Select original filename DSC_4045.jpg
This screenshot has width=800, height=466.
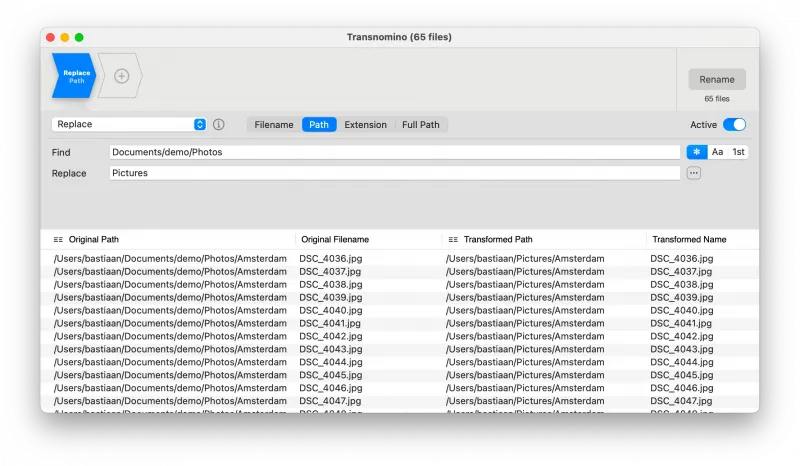point(331,375)
